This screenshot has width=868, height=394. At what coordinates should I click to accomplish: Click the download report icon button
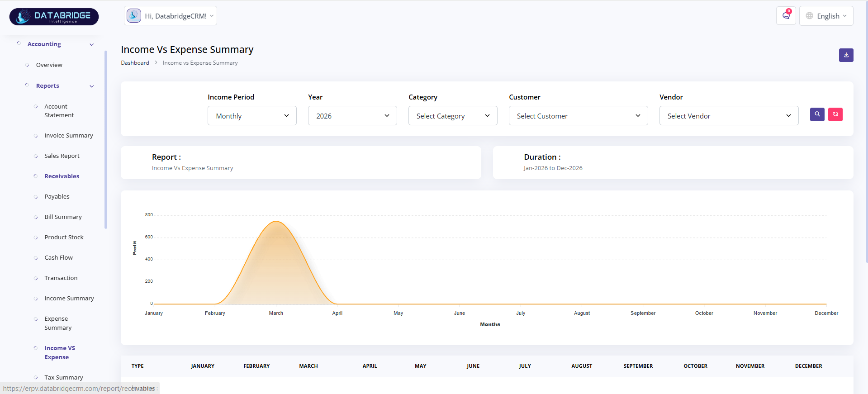coord(846,55)
